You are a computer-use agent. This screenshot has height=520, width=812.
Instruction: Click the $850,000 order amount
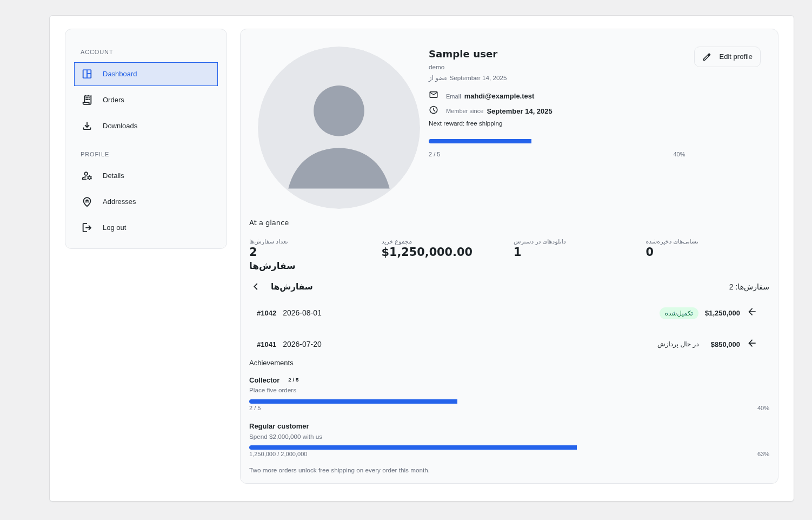coord(726,345)
